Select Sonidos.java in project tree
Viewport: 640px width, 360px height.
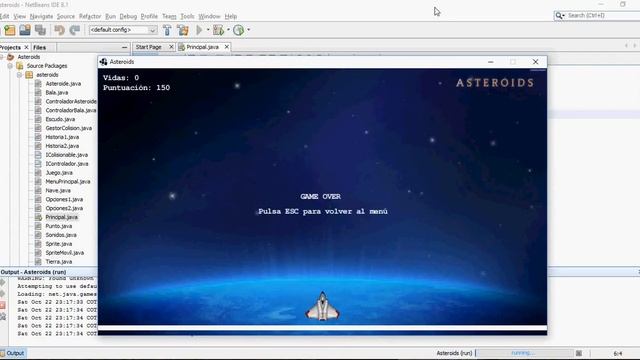coord(61,235)
